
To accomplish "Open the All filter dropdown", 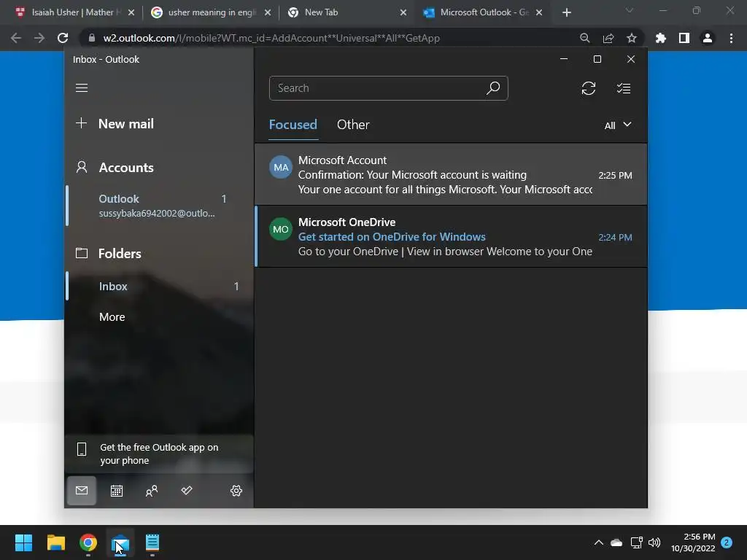I will 618,125.
